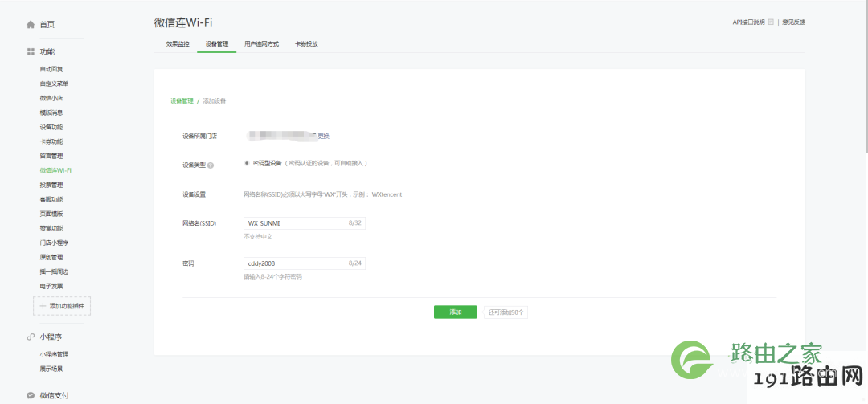
Task: Click the 功能 section heading
Action: point(47,52)
